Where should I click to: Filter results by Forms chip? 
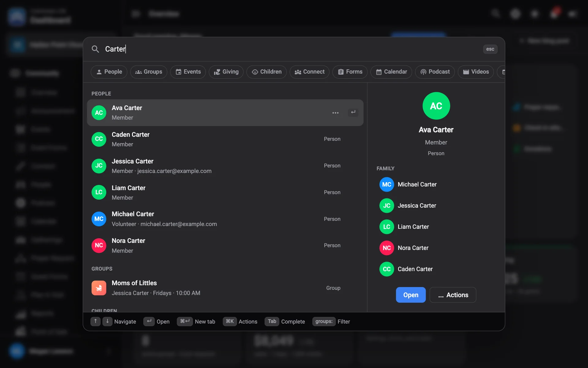pos(350,72)
